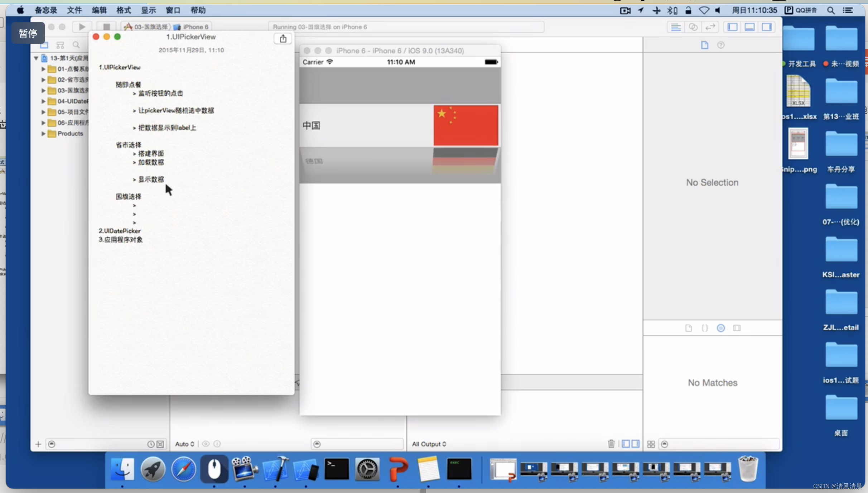Clear console with trash icon
This screenshot has height=493, width=868.
tap(611, 444)
